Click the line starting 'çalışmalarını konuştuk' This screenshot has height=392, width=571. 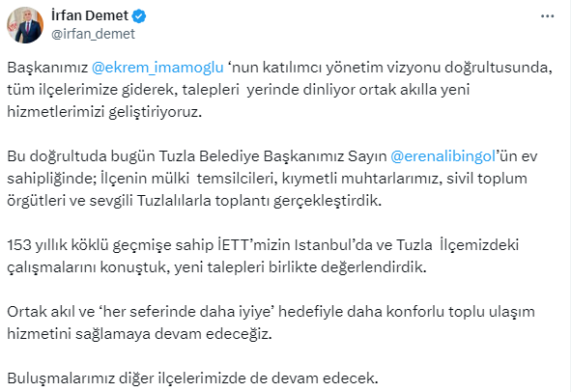click(216, 267)
